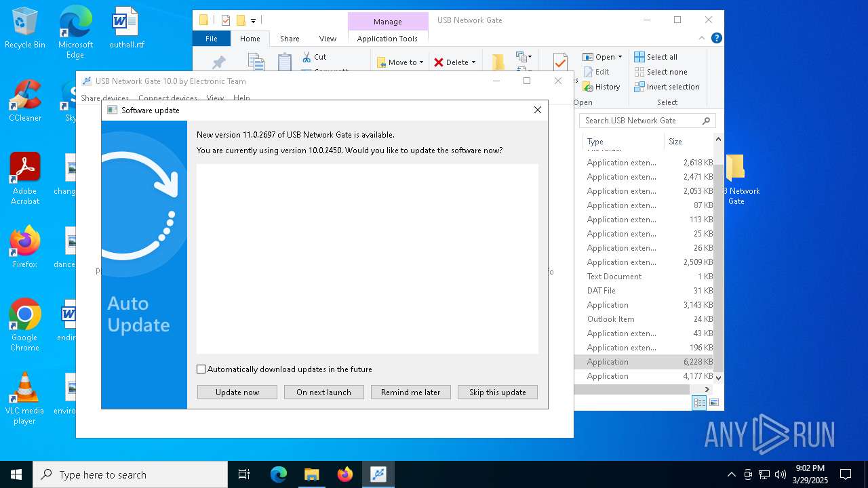
Task: Click the Paste clipboard icon
Action: click(285, 62)
